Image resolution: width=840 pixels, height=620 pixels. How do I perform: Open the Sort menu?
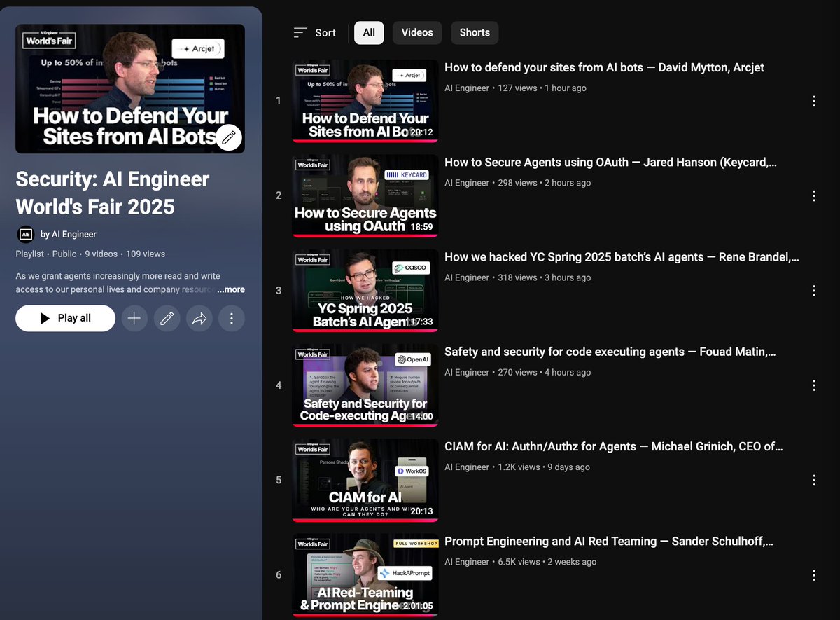point(314,33)
